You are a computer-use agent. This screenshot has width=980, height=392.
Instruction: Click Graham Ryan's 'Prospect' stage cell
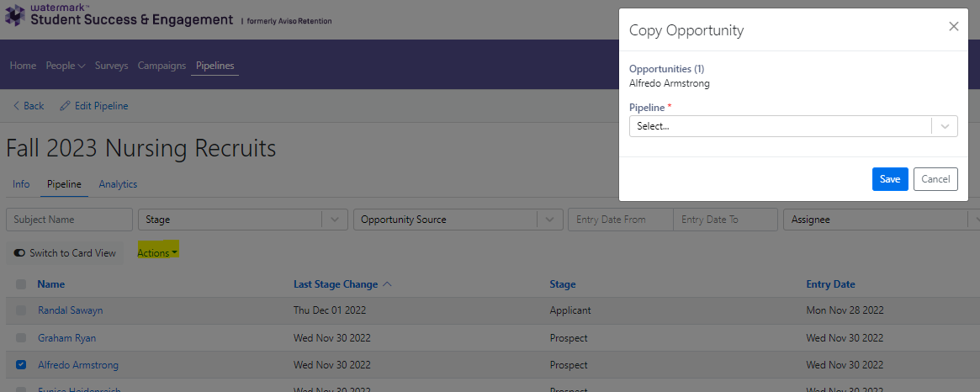pyautogui.click(x=569, y=337)
